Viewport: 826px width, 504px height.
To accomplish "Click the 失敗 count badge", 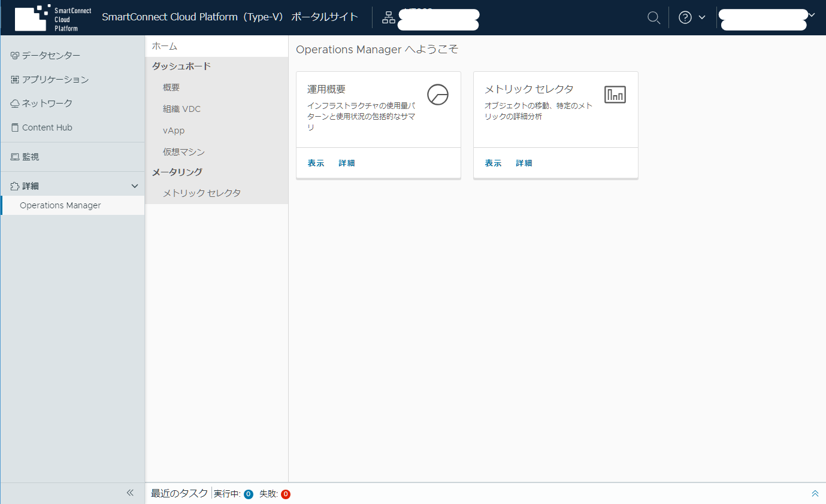I will click(286, 494).
